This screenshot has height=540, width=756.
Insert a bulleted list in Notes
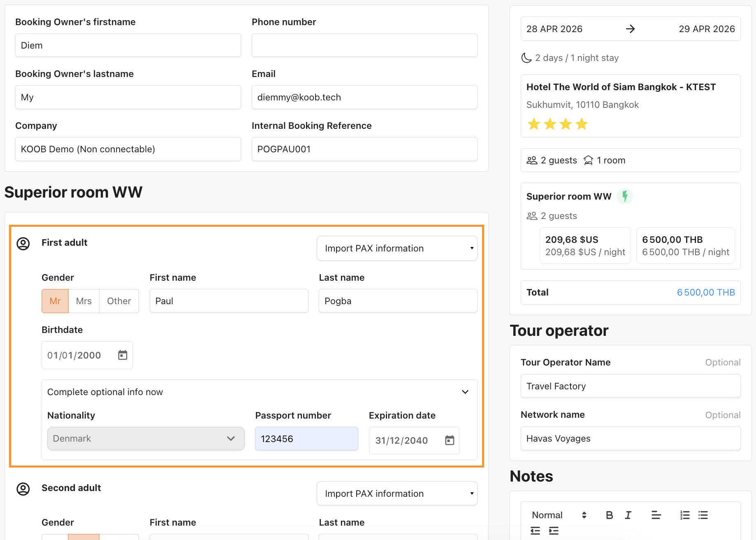(x=703, y=515)
